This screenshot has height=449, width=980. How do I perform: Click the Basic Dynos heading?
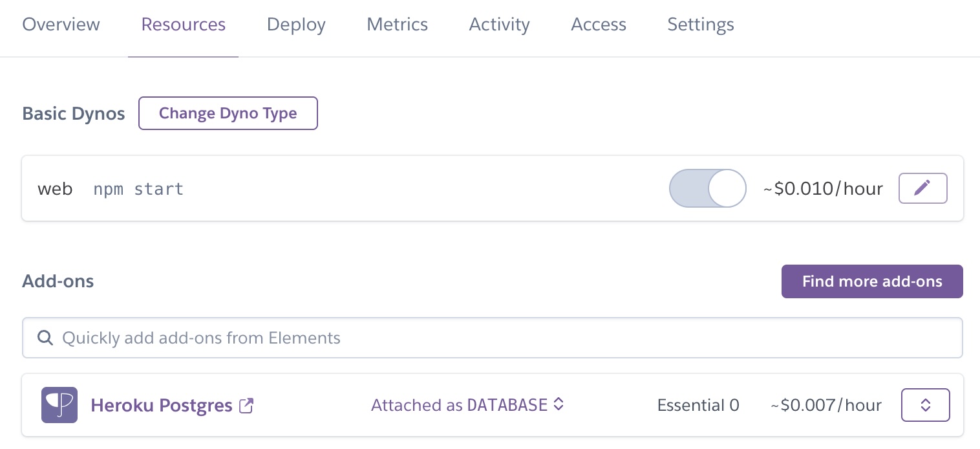tap(74, 114)
